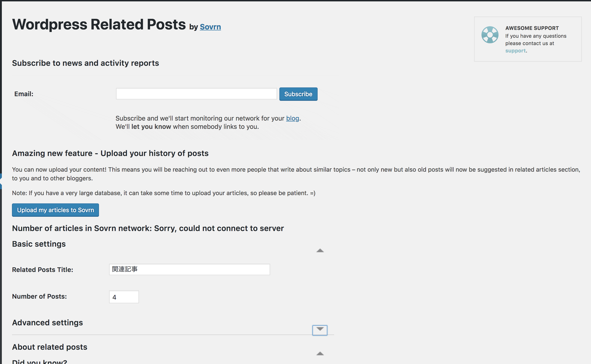Expand the Advanced settings dropdown arrow

[x=320, y=329]
